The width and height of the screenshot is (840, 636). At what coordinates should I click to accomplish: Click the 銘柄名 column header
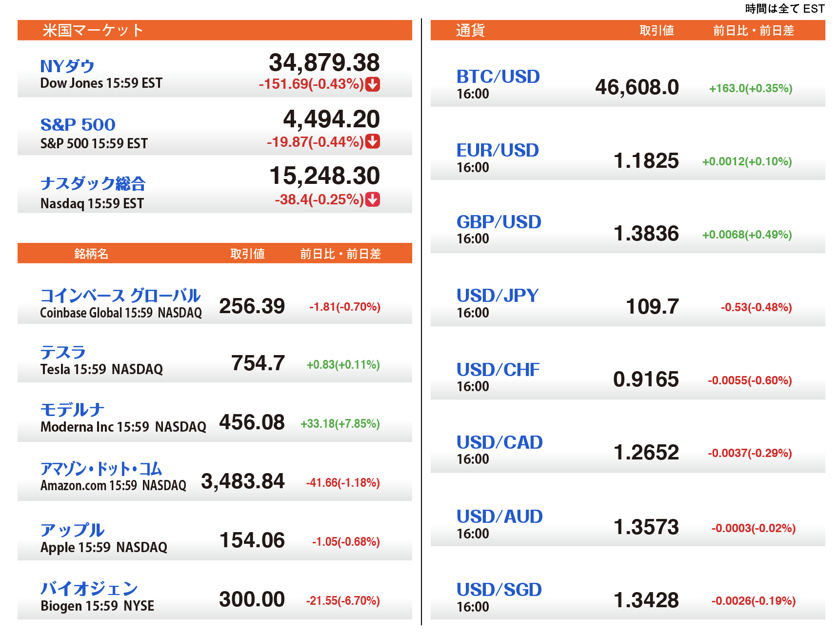pyautogui.click(x=91, y=254)
